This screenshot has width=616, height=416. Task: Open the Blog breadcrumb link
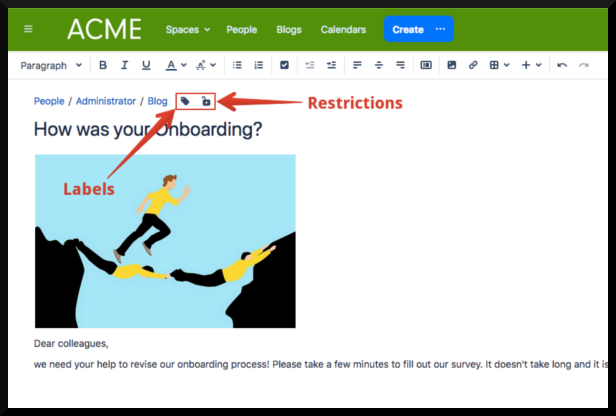click(x=158, y=101)
